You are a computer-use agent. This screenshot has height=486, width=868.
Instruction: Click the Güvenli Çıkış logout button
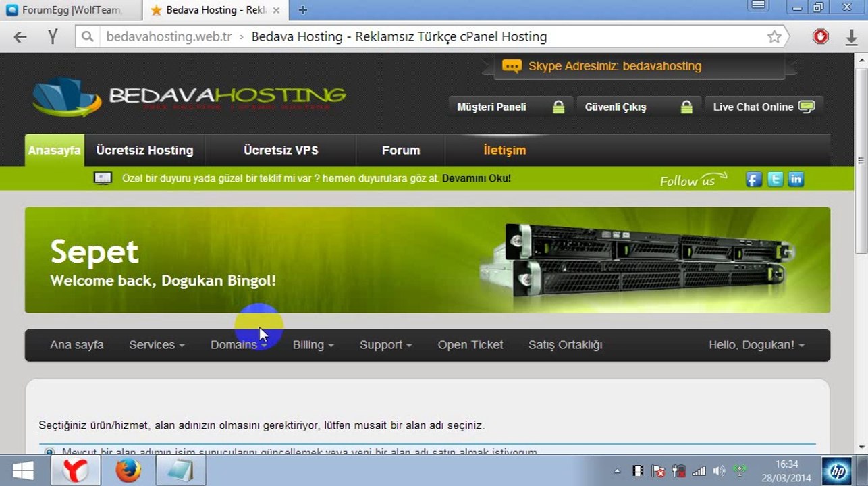638,107
